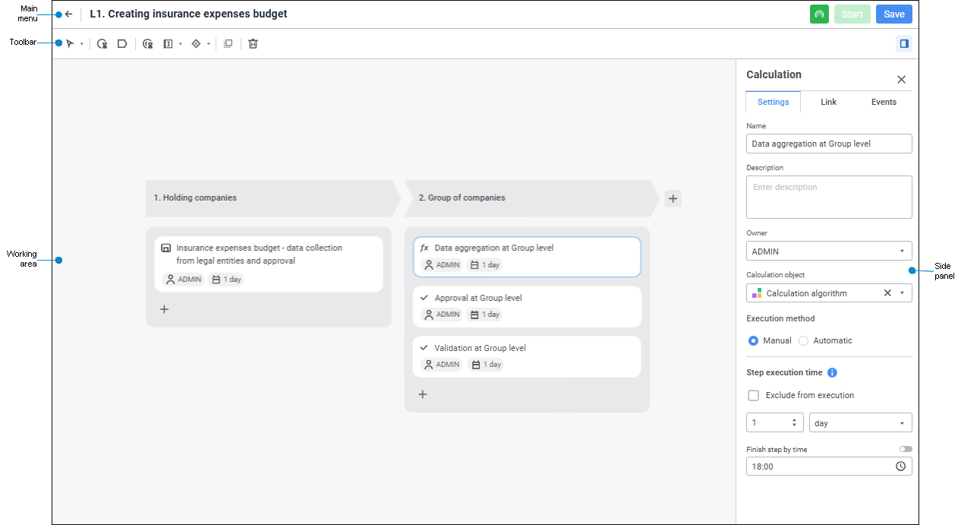Switch to the Settings tab
This screenshot has width=980, height=525.
click(x=773, y=102)
